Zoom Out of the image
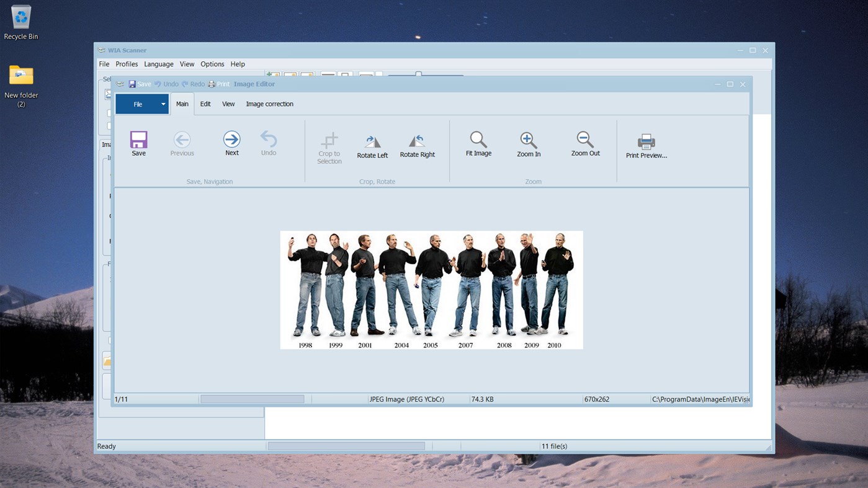This screenshot has width=868, height=488. click(x=584, y=143)
